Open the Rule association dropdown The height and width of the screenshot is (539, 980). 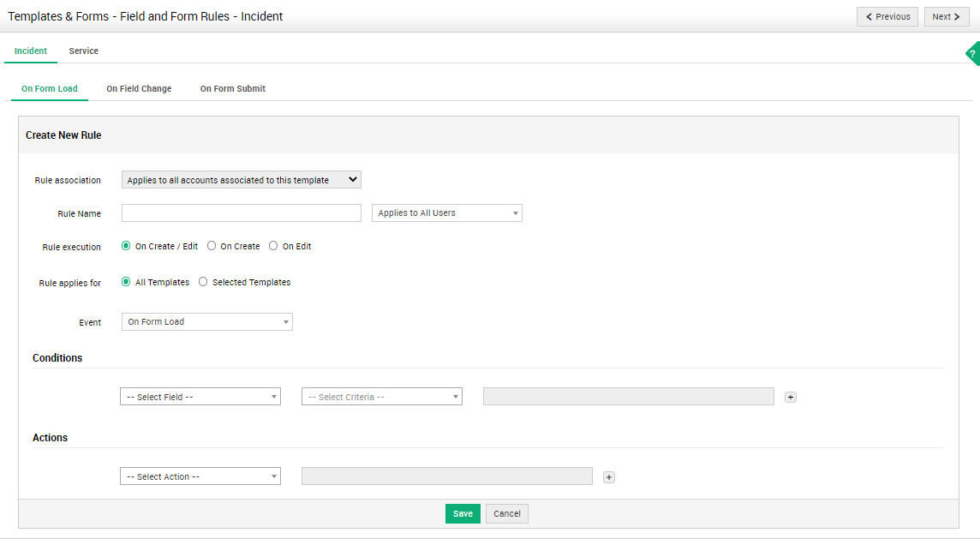click(242, 180)
